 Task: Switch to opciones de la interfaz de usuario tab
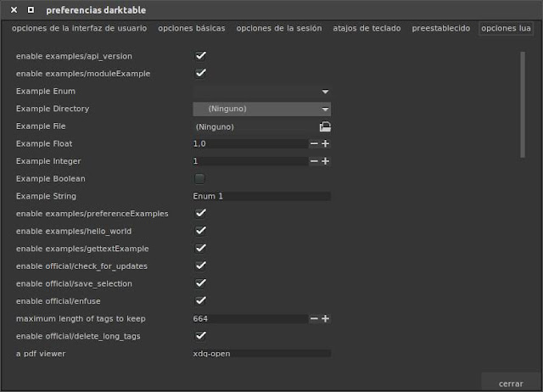click(79, 28)
